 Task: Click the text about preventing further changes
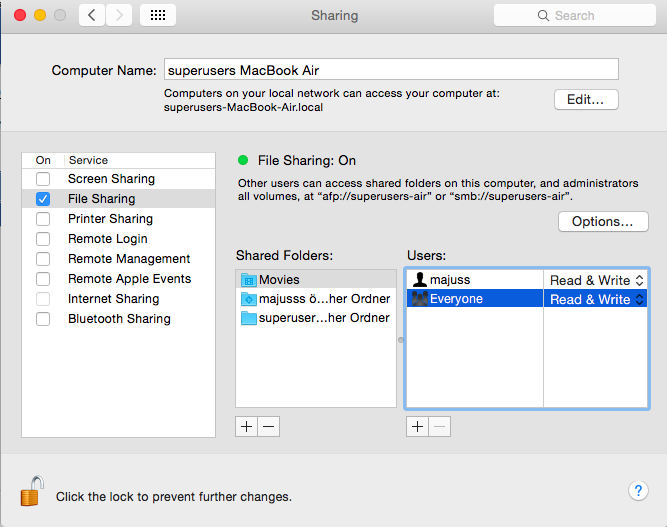coord(174,497)
